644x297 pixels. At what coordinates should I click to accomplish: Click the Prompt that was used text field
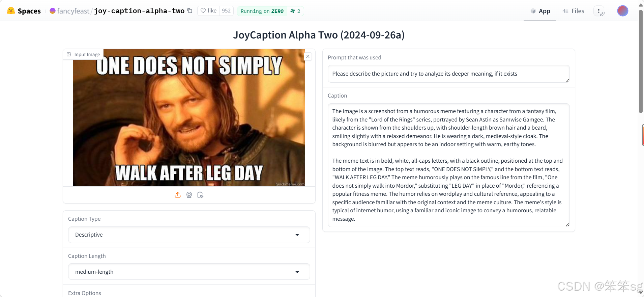pos(448,74)
